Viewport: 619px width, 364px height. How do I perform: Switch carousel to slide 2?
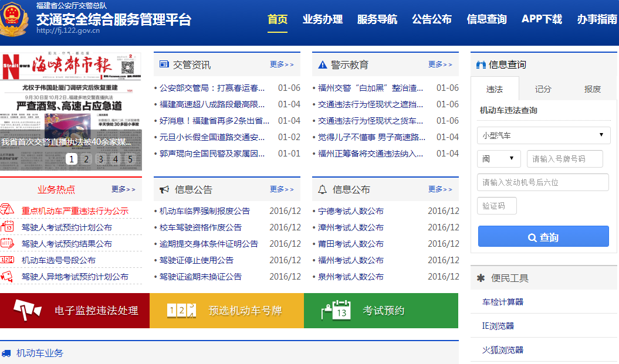[86, 159]
